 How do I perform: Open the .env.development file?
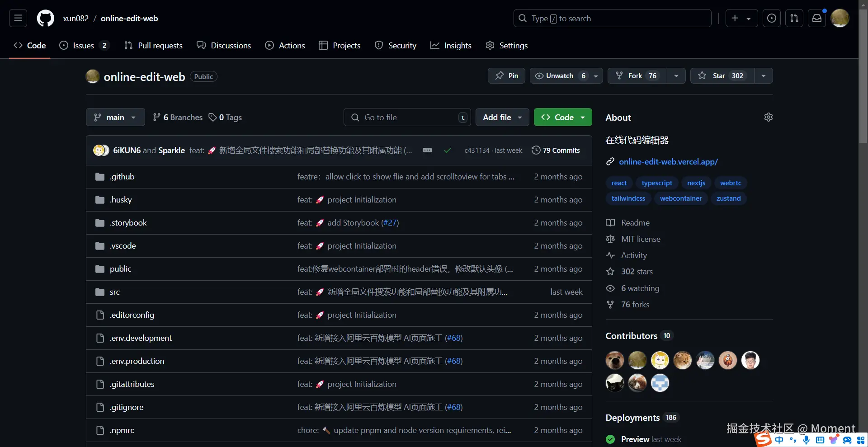pos(141,338)
